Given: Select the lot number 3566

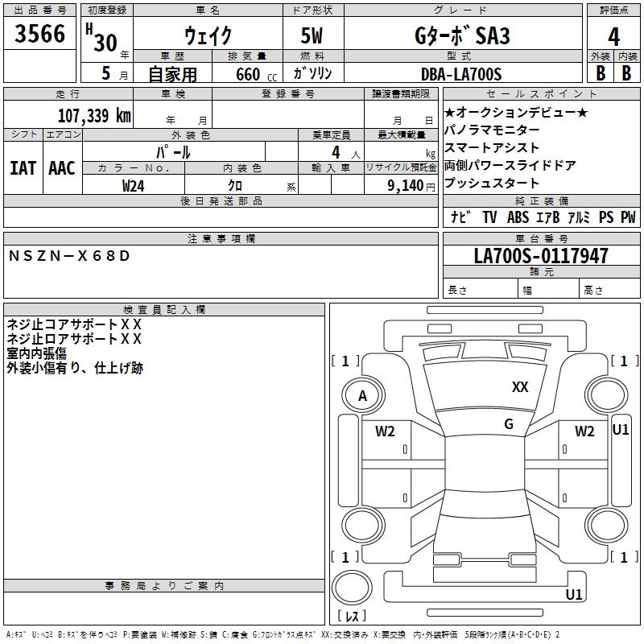Looking at the screenshot, I should (39, 33).
